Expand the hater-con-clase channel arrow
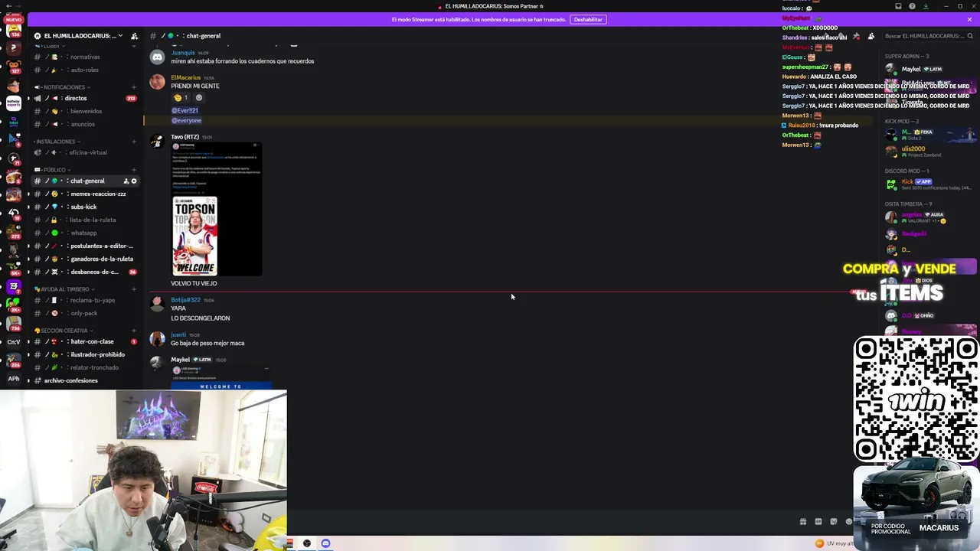980x551 pixels. (x=28, y=342)
